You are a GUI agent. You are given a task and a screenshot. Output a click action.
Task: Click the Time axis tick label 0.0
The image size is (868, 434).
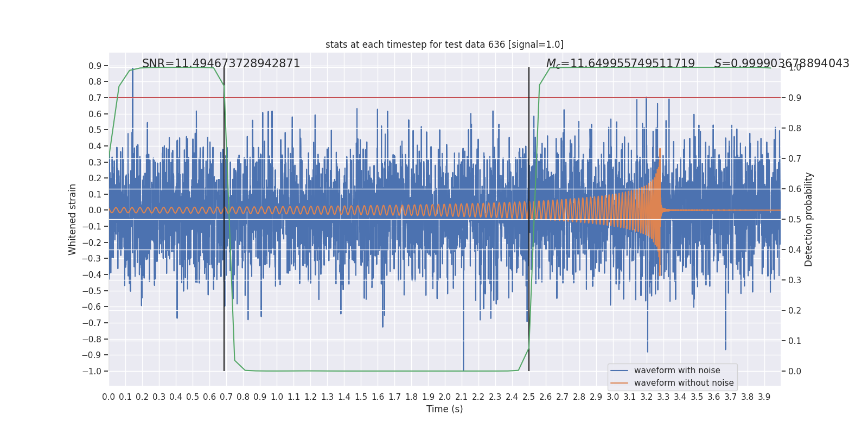(x=108, y=397)
